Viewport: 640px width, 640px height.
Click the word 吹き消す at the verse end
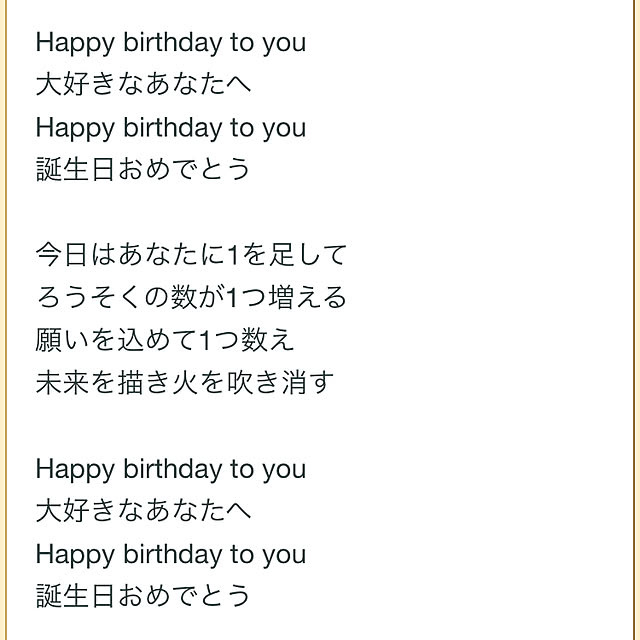[x=280, y=382]
